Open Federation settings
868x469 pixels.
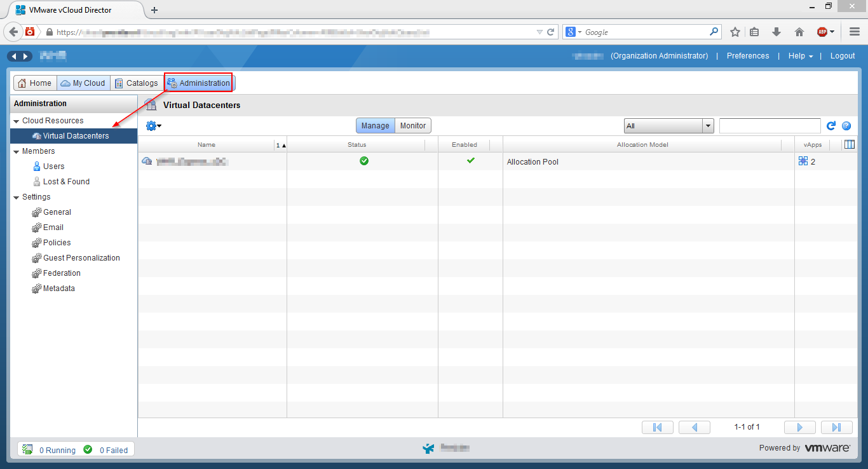tap(62, 273)
